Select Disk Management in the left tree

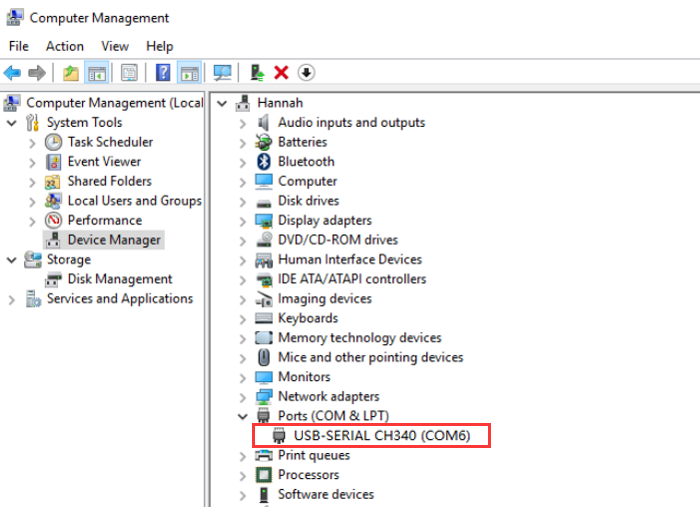[x=119, y=279]
